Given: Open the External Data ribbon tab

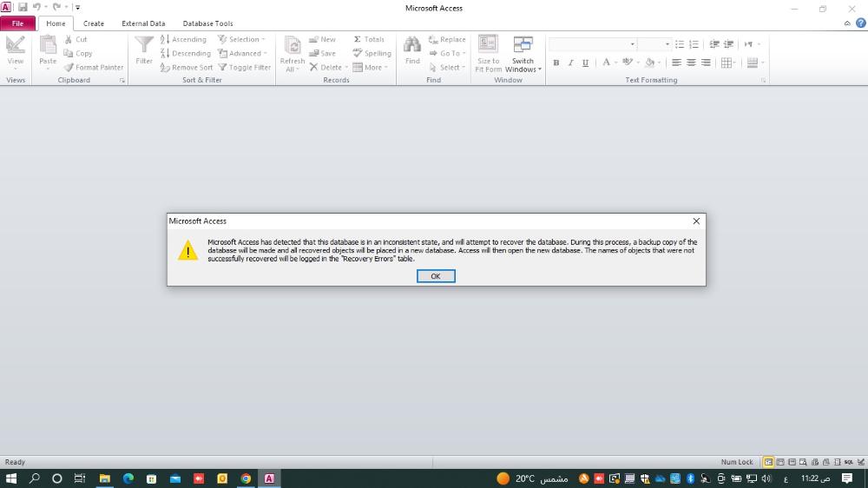Looking at the screenshot, I should [x=143, y=23].
